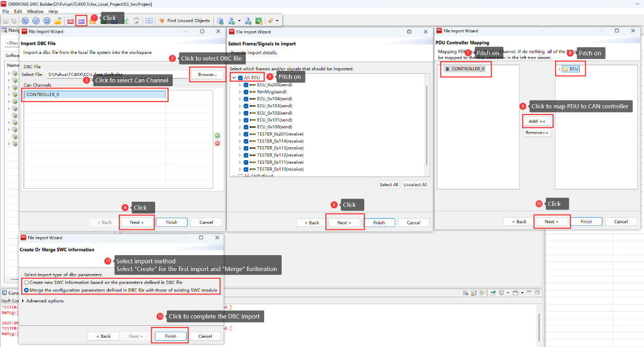644x347 pixels.
Task: Toggle the ECU_0x200(send) frame checkbox
Action: click(x=246, y=85)
